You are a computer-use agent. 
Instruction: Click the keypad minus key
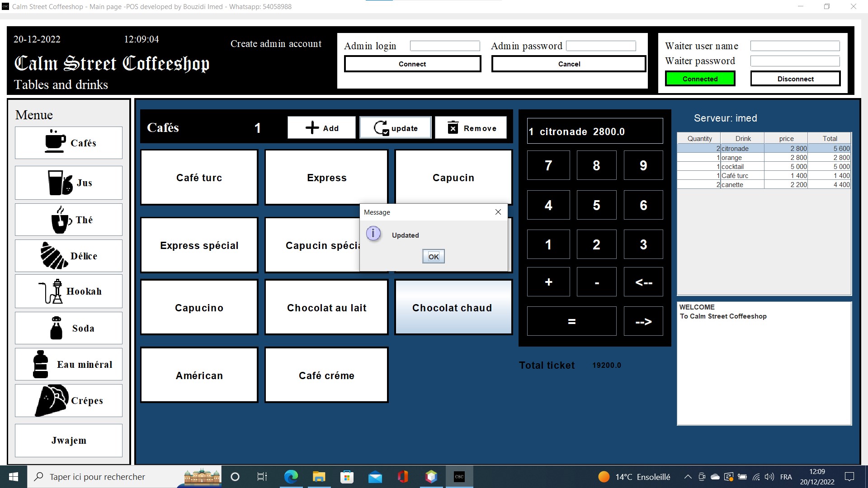tap(596, 282)
